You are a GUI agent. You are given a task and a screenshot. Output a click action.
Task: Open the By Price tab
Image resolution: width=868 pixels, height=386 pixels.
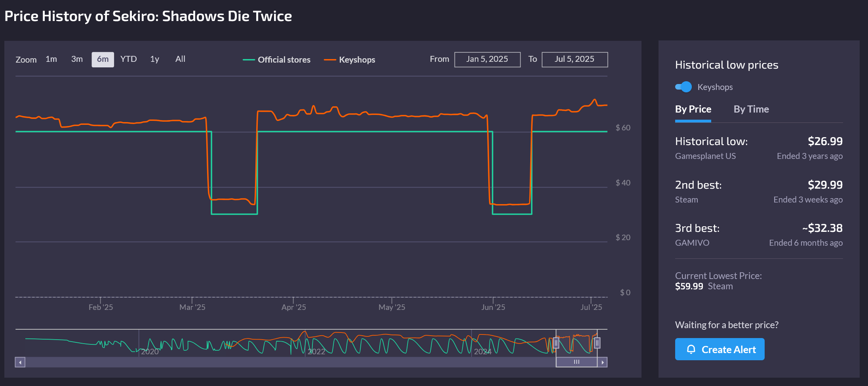tap(693, 109)
